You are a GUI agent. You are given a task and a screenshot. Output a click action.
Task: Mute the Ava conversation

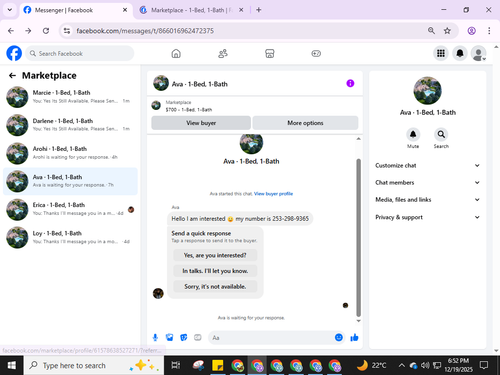[x=413, y=134]
